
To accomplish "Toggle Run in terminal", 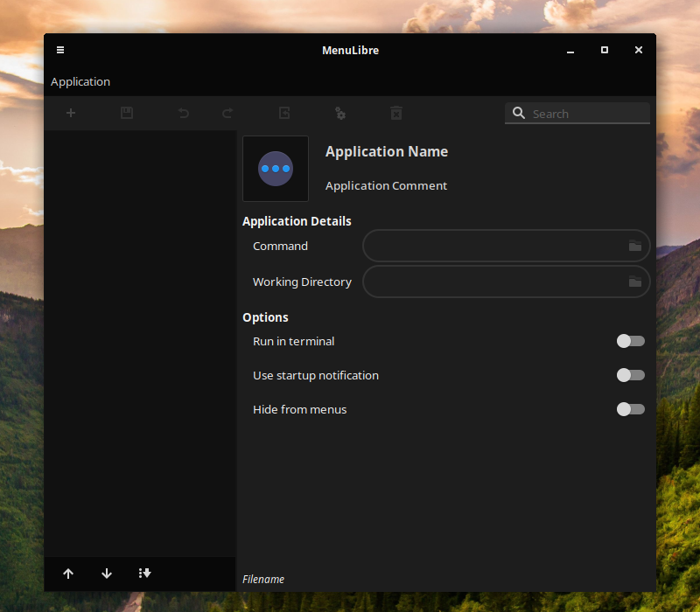I will [630, 341].
